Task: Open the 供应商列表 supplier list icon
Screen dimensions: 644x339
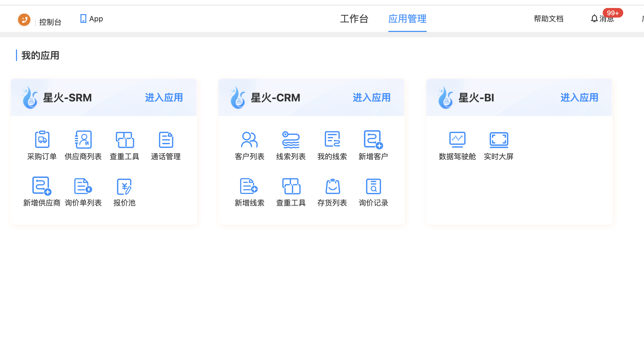Action: [x=83, y=139]
